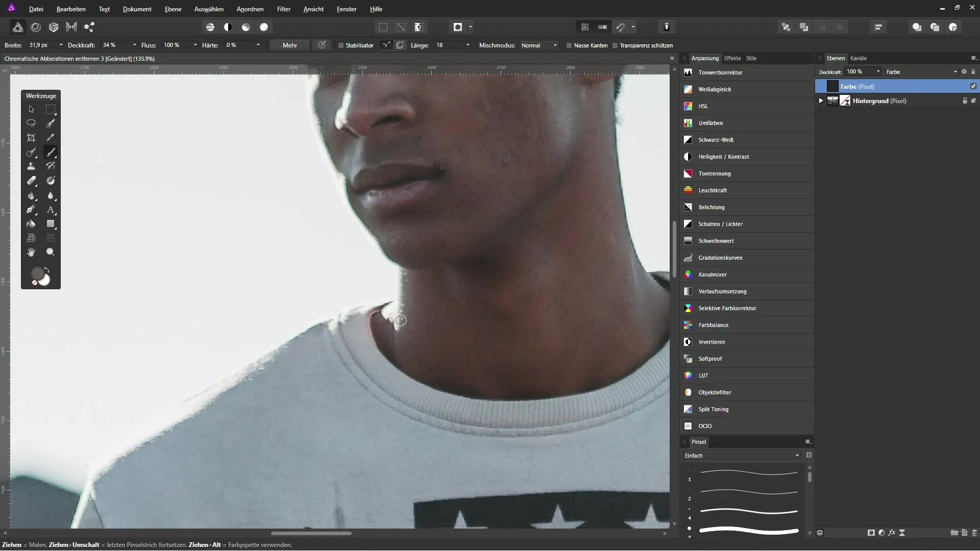This screenshot has height=551, width=980.
Task: Hide the Farbe layer via checkbox
Action: click(x=973, y=86)
